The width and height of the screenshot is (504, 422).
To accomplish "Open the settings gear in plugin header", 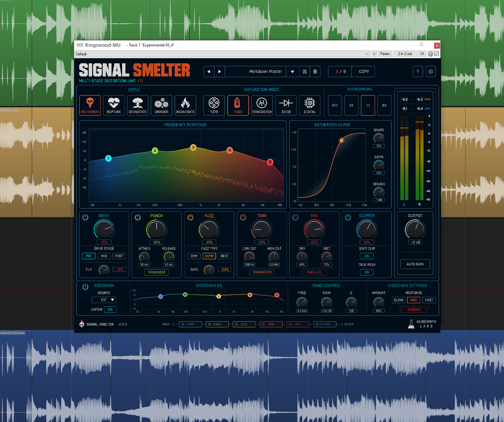I will (431, 72).
